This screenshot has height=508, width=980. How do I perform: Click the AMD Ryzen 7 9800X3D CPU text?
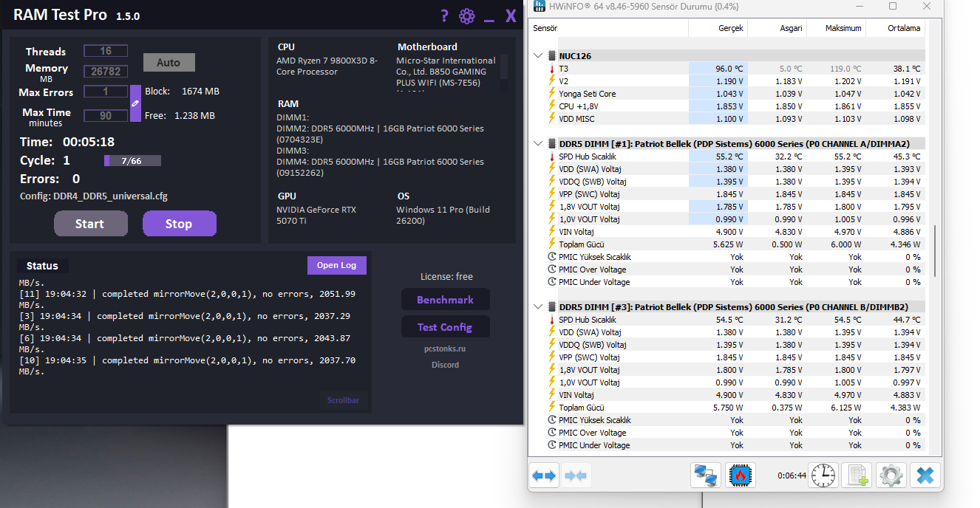tap(327, 66)
